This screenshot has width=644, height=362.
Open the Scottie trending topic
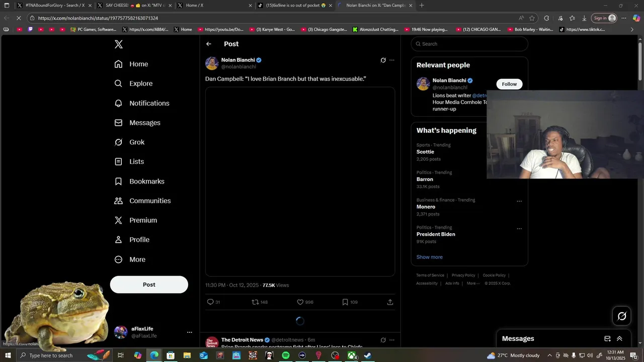coord(425,152)
